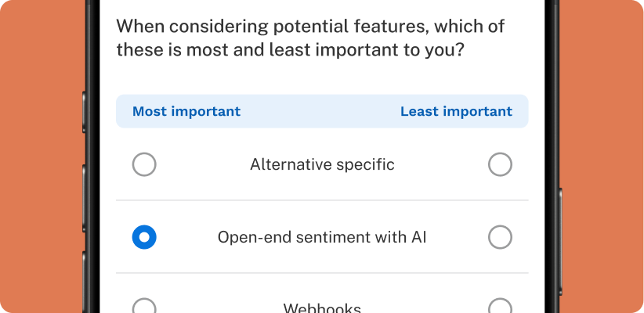Viewport: 644px width, 313px height.
Task: Select Most important for Alternative specific
Action: (x=144, y=164)
